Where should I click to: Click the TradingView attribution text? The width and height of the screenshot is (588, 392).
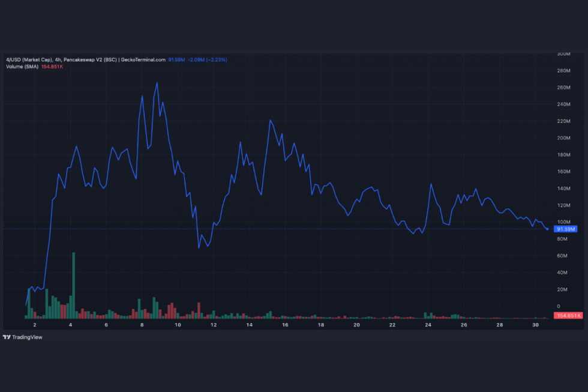(x=27, y=337)
